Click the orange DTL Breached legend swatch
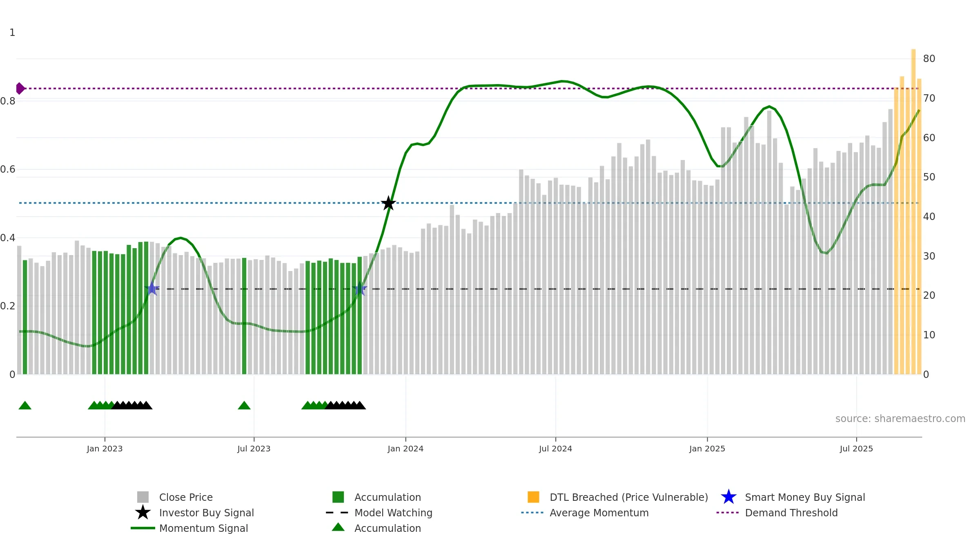This screenshot has width=980, height=551. pyautogui.click(x=533, y=497)
